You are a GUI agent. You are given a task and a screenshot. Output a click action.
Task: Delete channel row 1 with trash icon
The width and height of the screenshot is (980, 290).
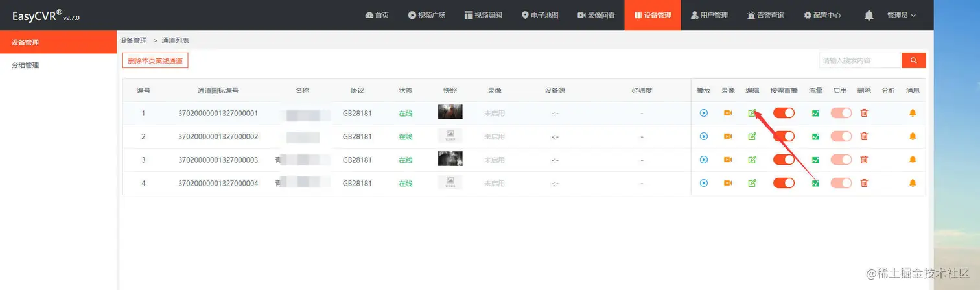coord(864,113)
